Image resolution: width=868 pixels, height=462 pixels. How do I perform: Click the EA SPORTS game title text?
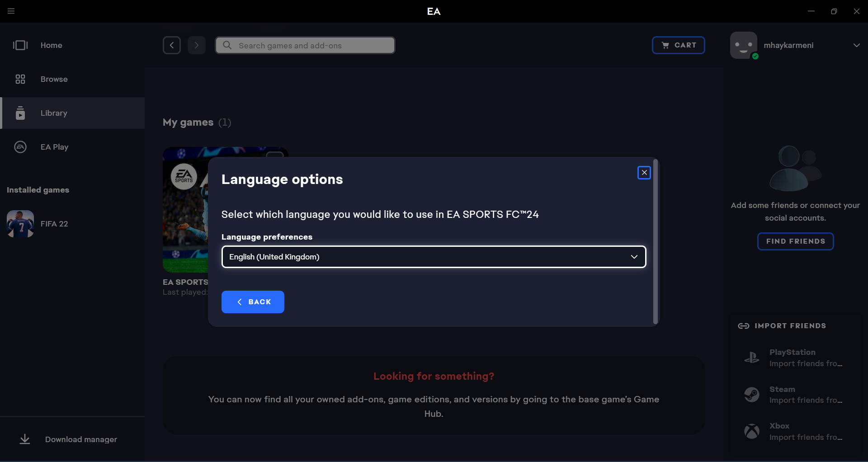click(185, 282)
